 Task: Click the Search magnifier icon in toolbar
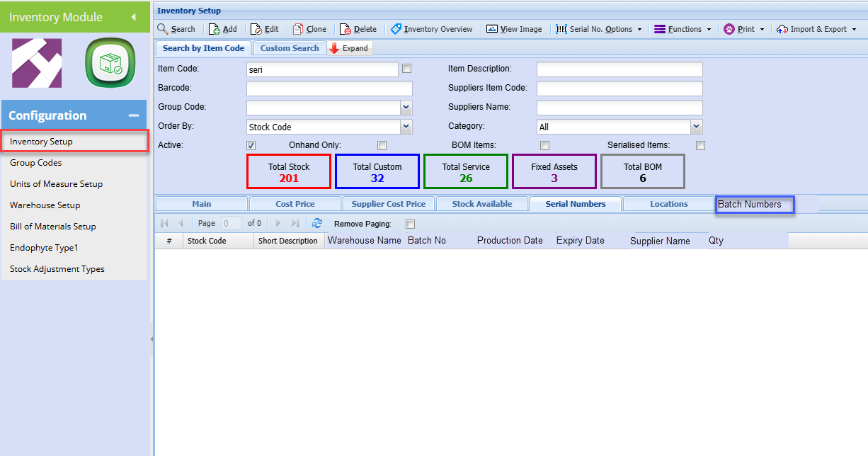pyautogui.click(x=163, y=29)
